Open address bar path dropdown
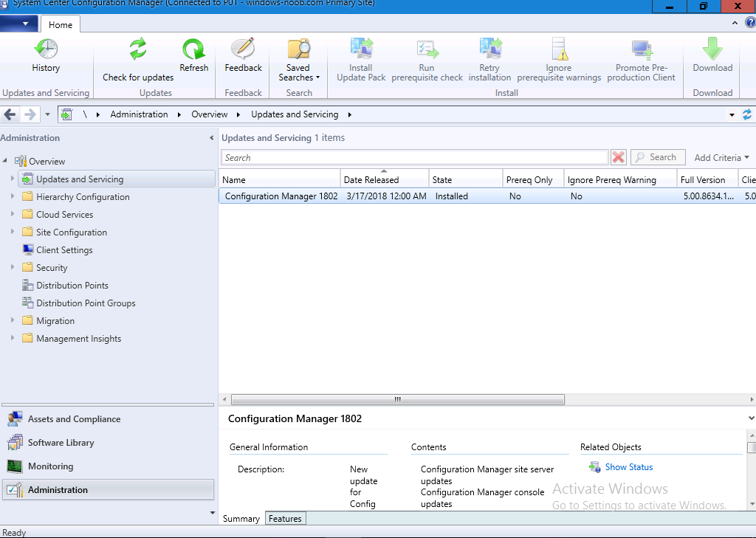This screenshot has height=538, width=756. 732,114
